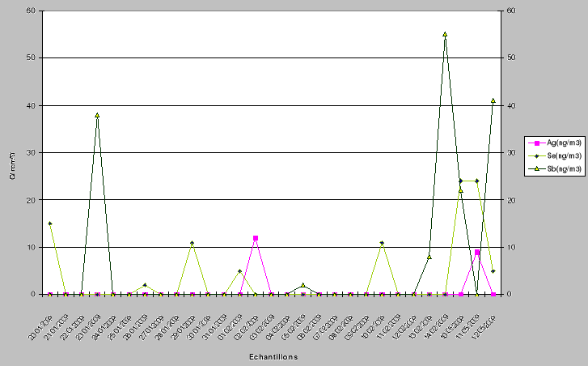
Task: Click left axis label 60
Action: (31, 11)
